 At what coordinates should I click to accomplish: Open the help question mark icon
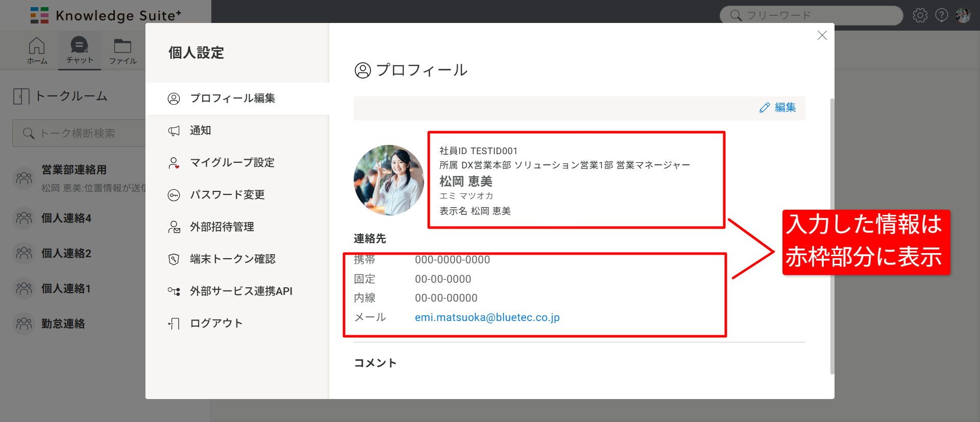coord(942,15)
